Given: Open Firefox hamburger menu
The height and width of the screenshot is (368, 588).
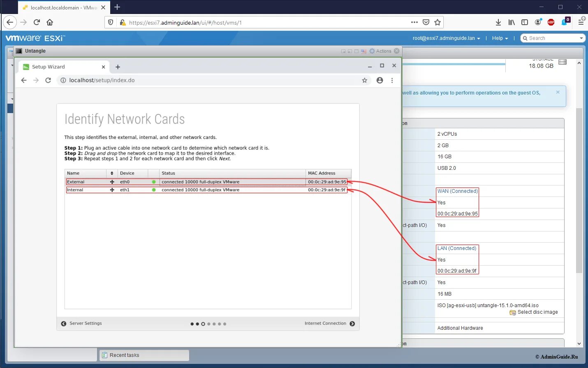Looking at the screenshot, I should 581,22.
